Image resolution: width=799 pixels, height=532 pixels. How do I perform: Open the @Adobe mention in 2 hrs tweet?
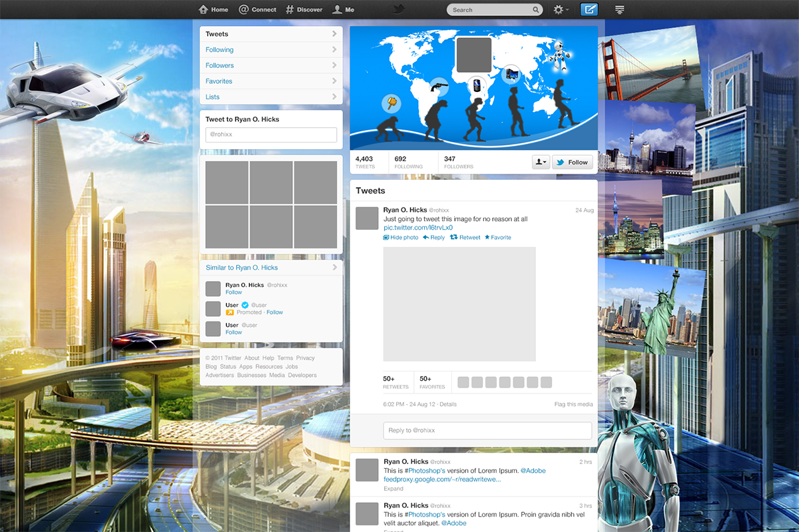pos(533,471)
